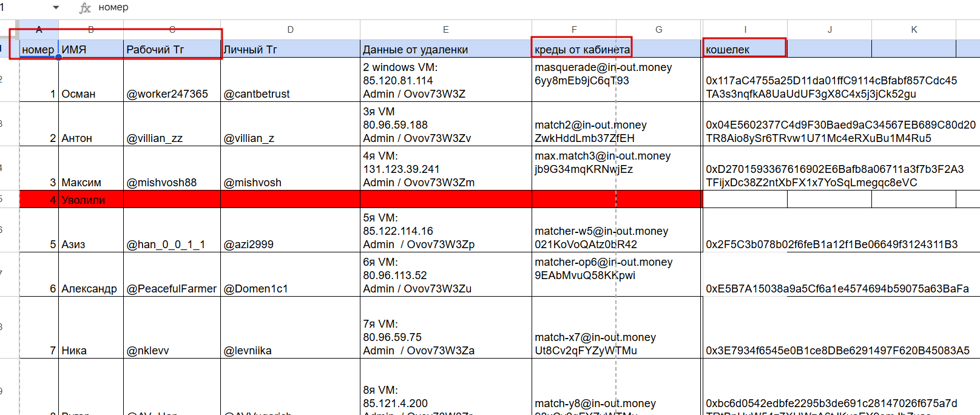Click number cell '5' in Азиз's row
Screen dimensions: 980x415
click(x=39, y=230)
